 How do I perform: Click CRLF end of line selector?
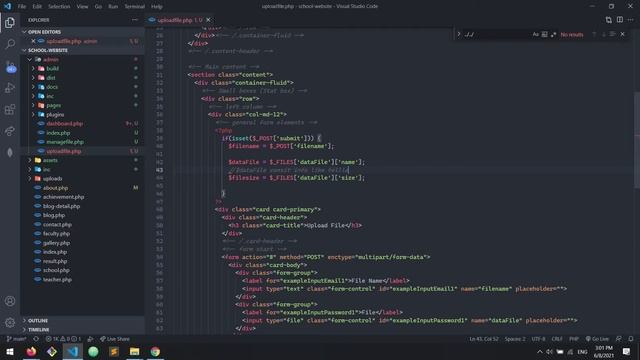click(x=557, y=339)
